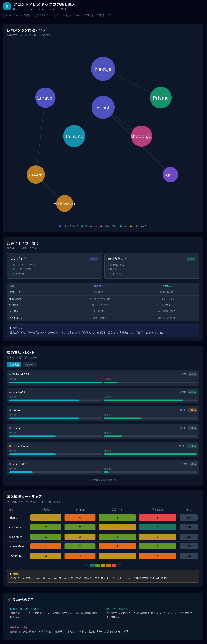The height and width of the screenshot is (644, 207).
Task: Click the Tailwind node bubble
Action: pyautogui.click(x=74, y=136)
